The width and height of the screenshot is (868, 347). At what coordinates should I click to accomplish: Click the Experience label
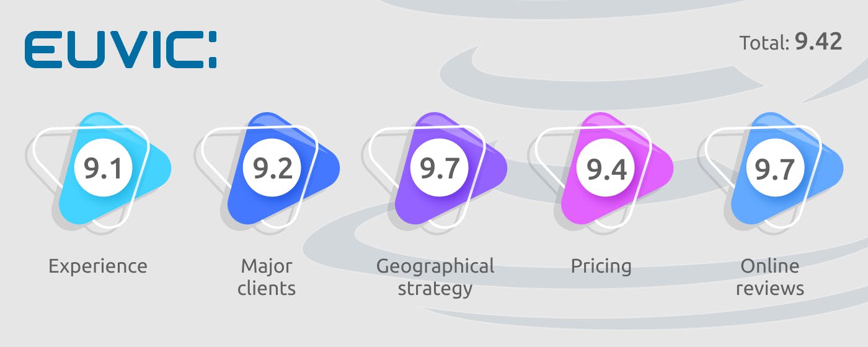click(98, 266)
